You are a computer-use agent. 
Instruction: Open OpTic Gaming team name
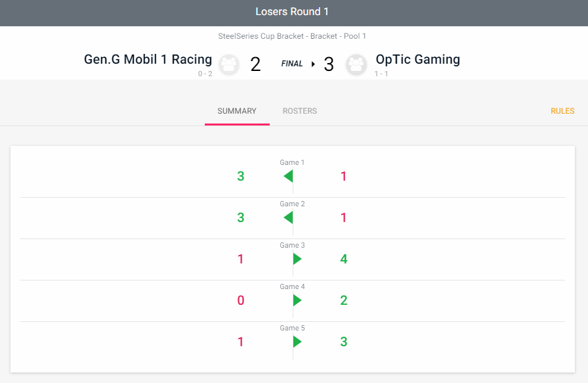click(418, 59)
